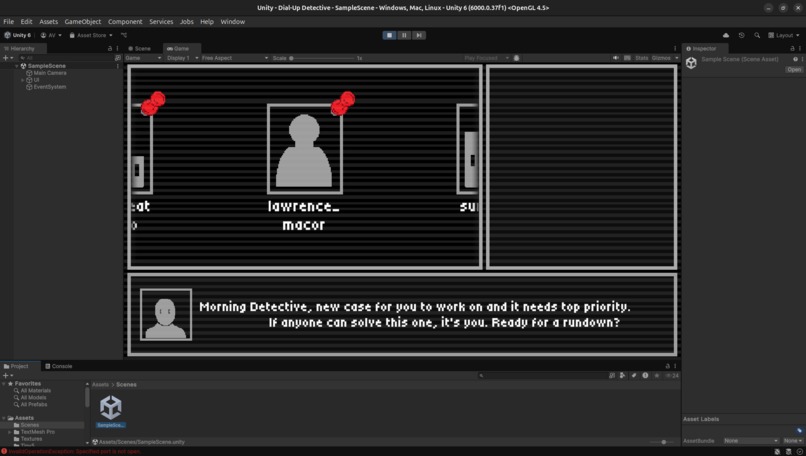Click the Project panel search field

coord(541,375)
